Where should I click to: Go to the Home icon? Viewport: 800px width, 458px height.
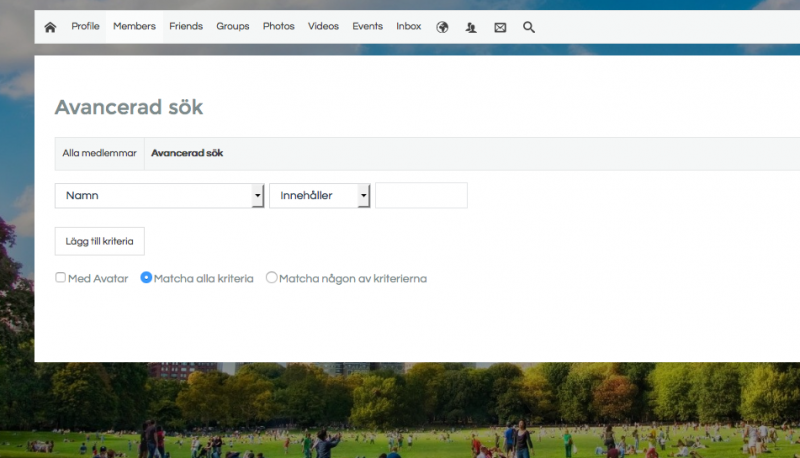tap(50, 27)
